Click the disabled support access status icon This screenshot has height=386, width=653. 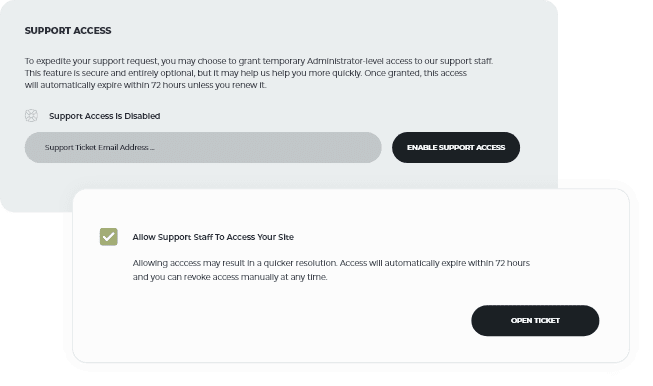(x=31, y=115)
